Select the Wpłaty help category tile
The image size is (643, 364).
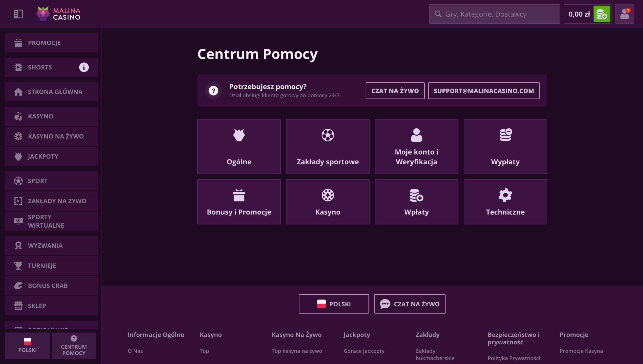[416, 202]
